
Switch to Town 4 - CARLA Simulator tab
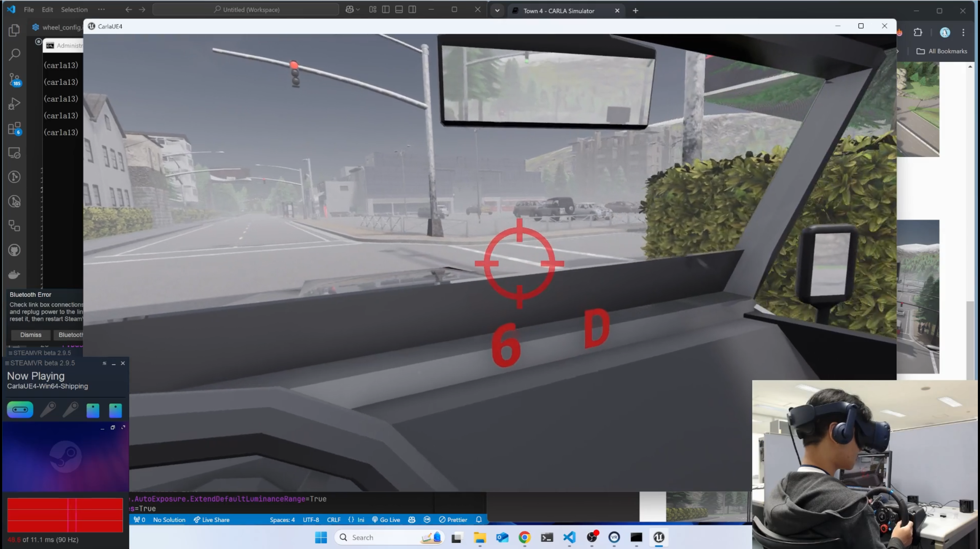[x=558, y=11]
